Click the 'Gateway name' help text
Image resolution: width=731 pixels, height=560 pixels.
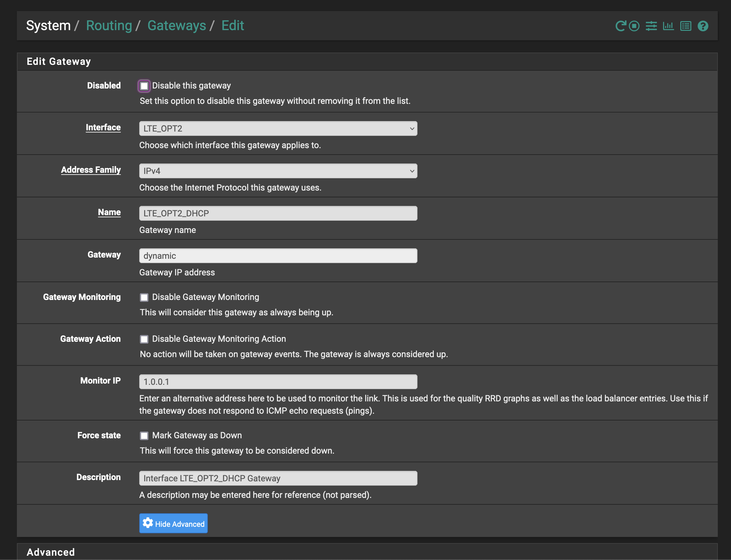pos(168,230)
